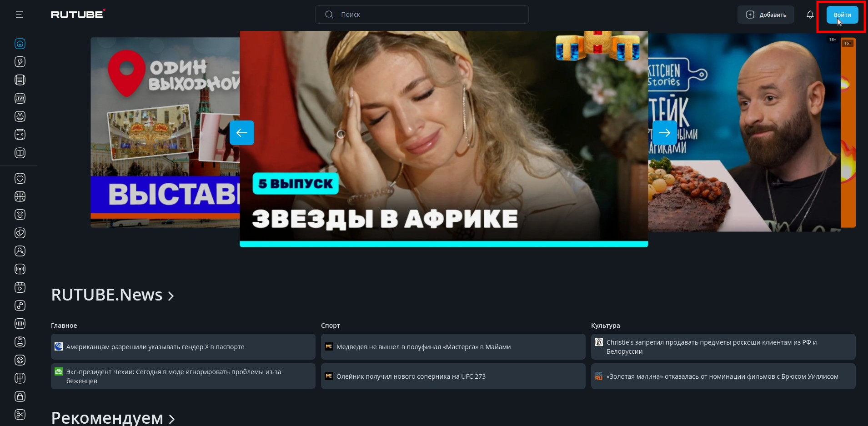Go to Home via the sidebar house icon

pos(20,44)
